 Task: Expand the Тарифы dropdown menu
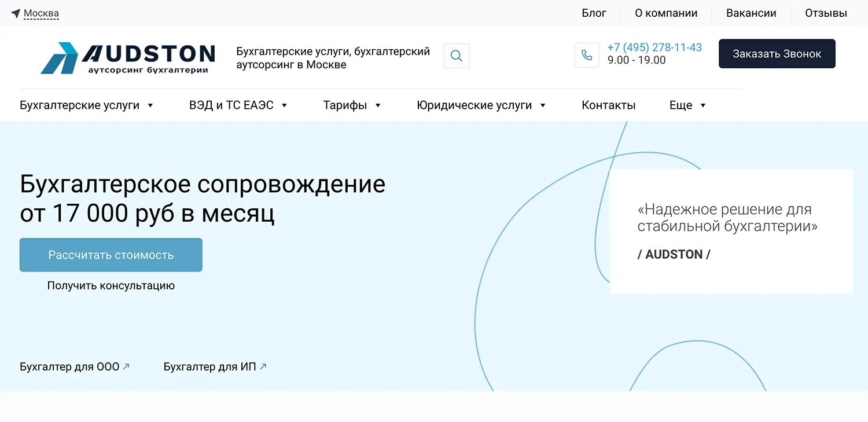pos(352,105)
